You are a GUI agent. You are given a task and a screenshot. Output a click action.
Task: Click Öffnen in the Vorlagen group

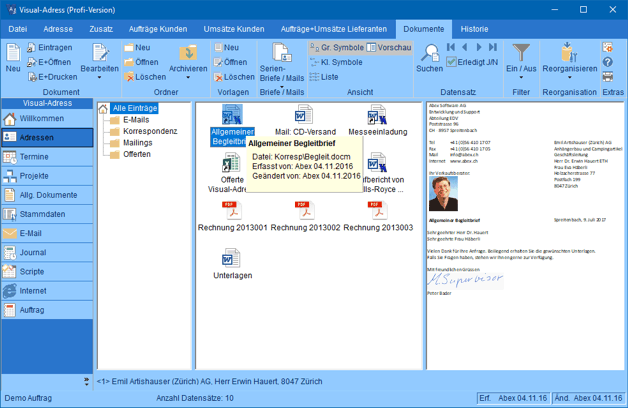pyautogui.click(x=230, y=62)
